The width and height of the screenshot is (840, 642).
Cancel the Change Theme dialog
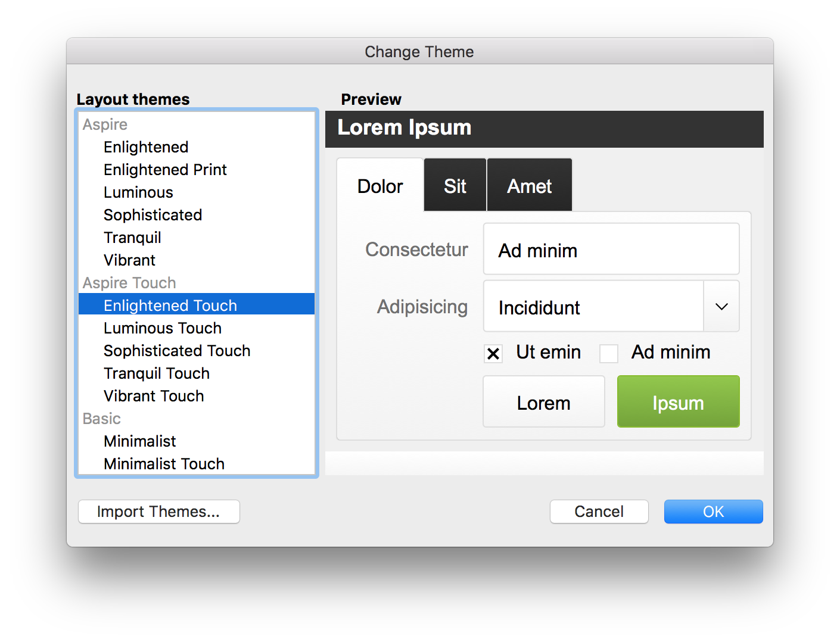tap(599, 512)
